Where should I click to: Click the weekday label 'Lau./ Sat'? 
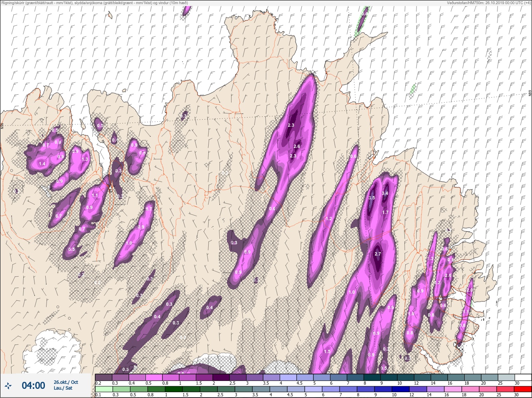[63, 388]
